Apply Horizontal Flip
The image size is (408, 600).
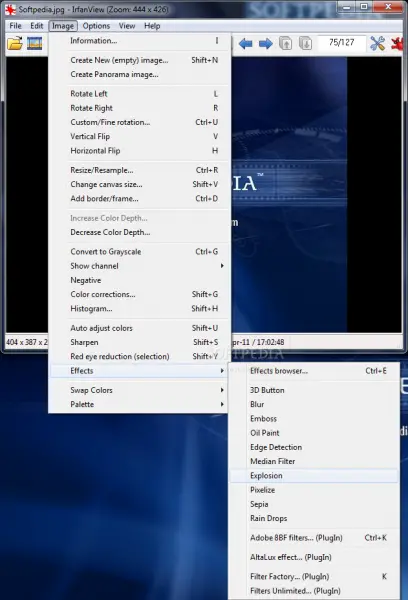pos(140,150)
